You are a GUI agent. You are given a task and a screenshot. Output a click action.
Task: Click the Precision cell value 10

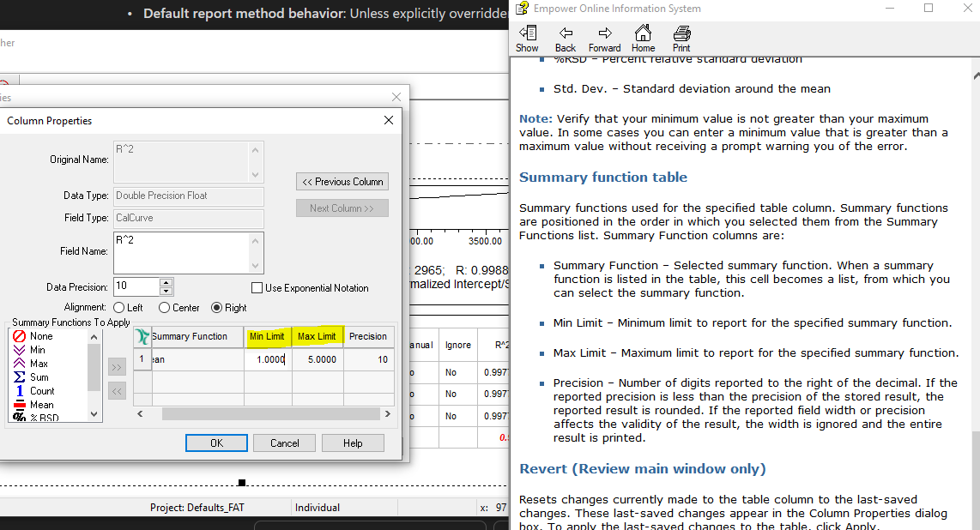point(369,359)
